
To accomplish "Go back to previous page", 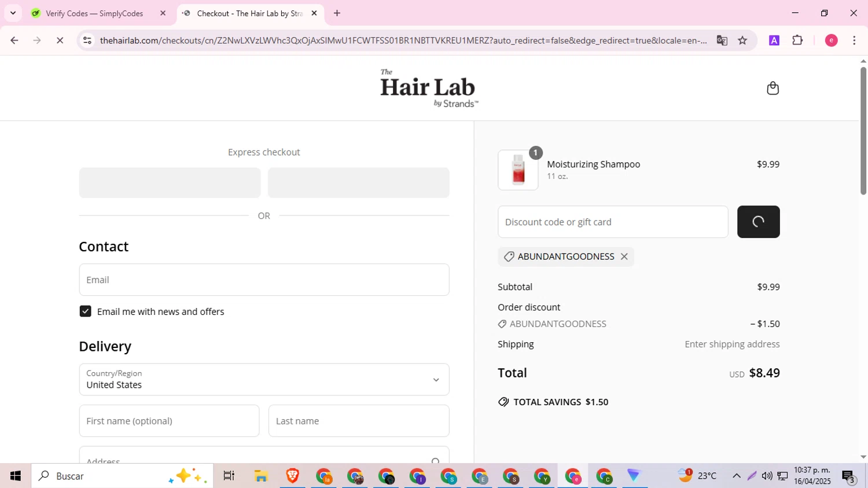I will click(14, 41).
